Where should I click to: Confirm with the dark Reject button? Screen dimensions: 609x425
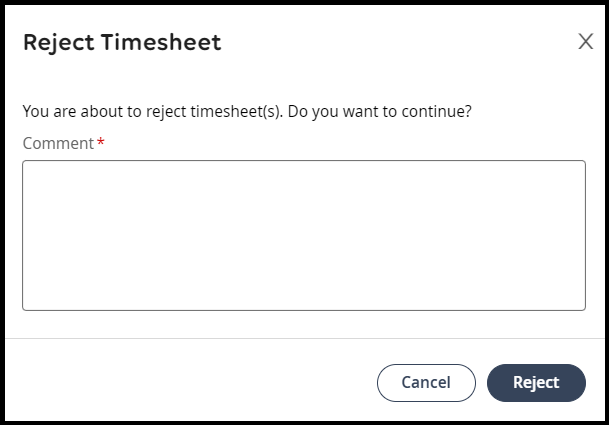point(536,383)
